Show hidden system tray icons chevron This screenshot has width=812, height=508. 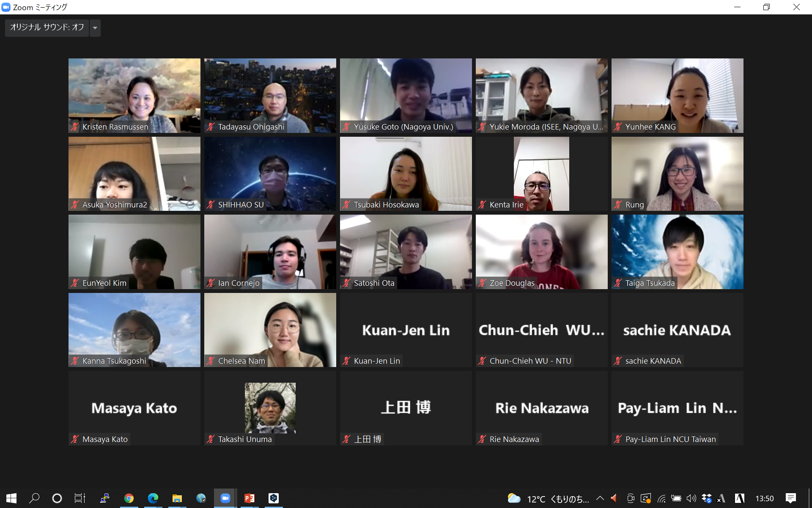[600, 498]
